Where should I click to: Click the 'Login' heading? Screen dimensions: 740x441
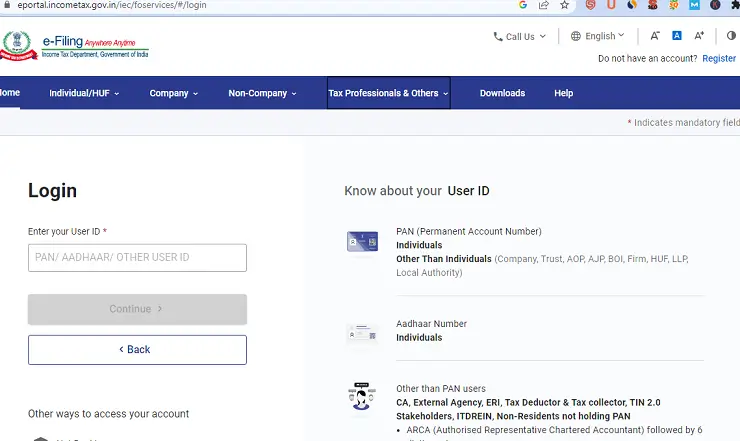(52, 191)
